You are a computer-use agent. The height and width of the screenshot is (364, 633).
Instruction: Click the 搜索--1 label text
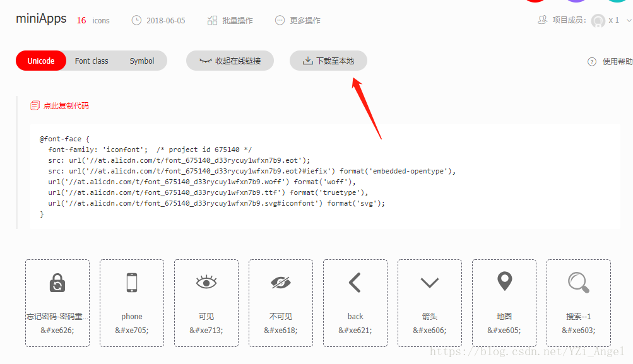click(579, 317)
